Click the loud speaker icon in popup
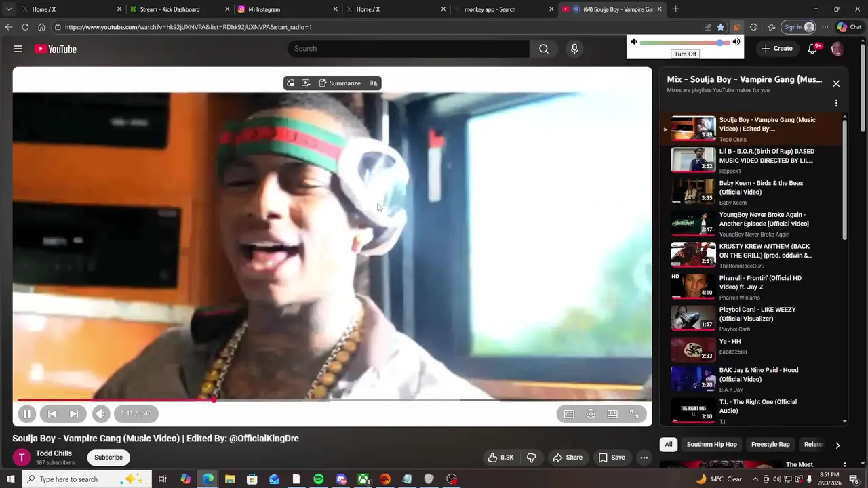The image size is (868, 488). 736,42
